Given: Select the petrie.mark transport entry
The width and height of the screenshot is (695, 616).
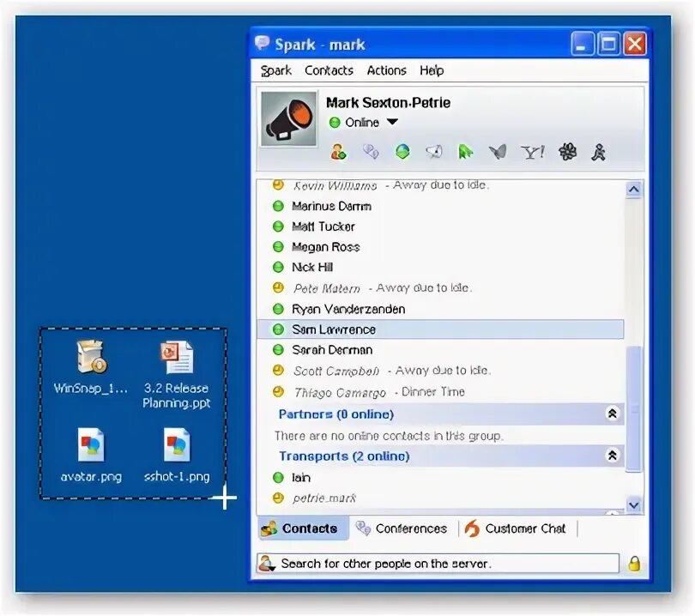Looking at the screenshot, I should tap(440, 498).
